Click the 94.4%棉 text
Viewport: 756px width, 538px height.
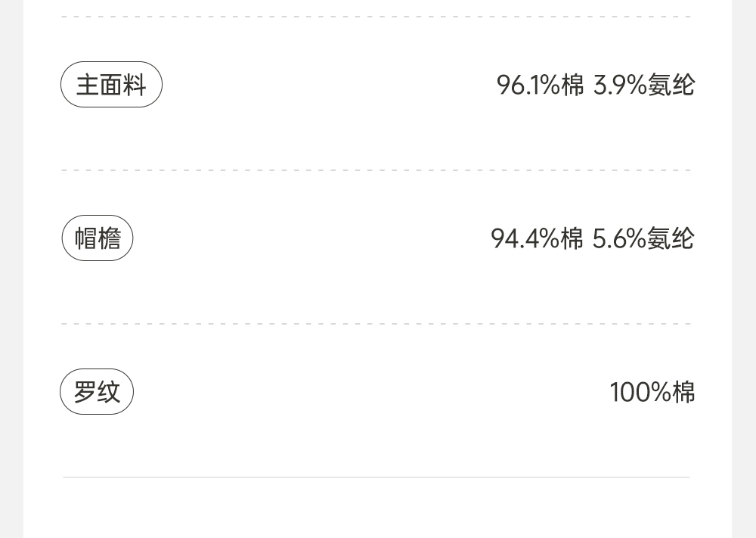point(537,238)
